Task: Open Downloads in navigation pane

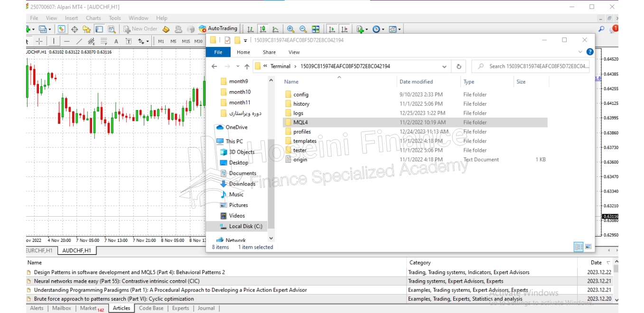Action: (x=242, y=184)
